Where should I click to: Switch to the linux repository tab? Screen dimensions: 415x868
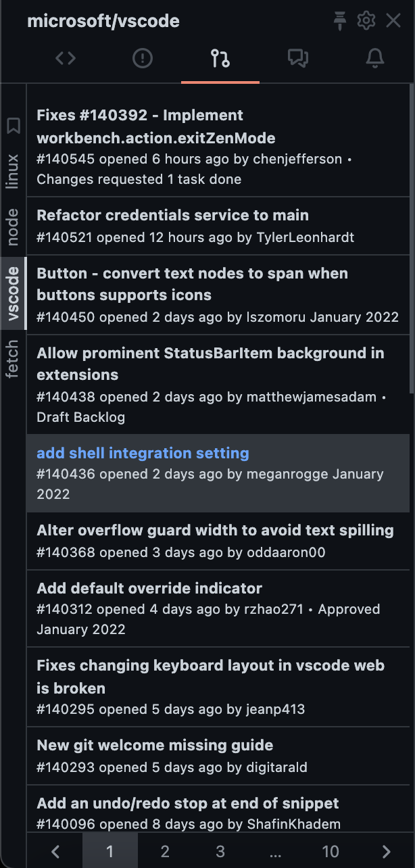coord(14,172)
